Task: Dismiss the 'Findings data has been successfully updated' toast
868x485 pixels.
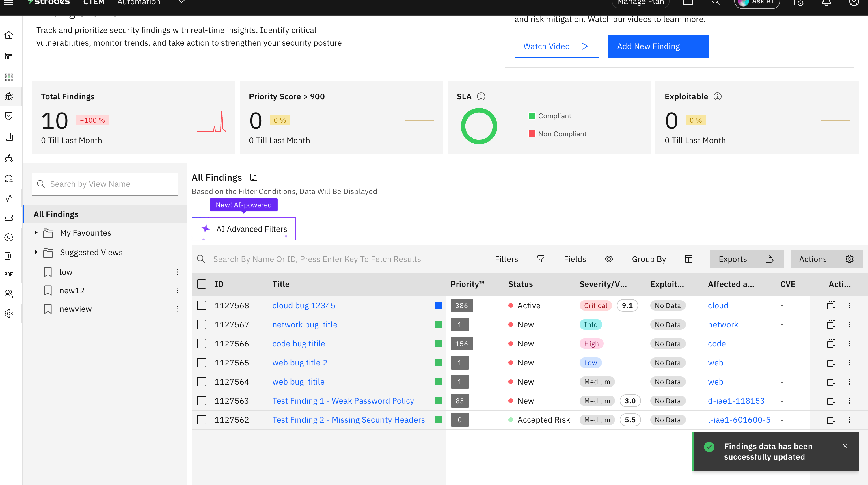Action: click(x=844, y=446)
